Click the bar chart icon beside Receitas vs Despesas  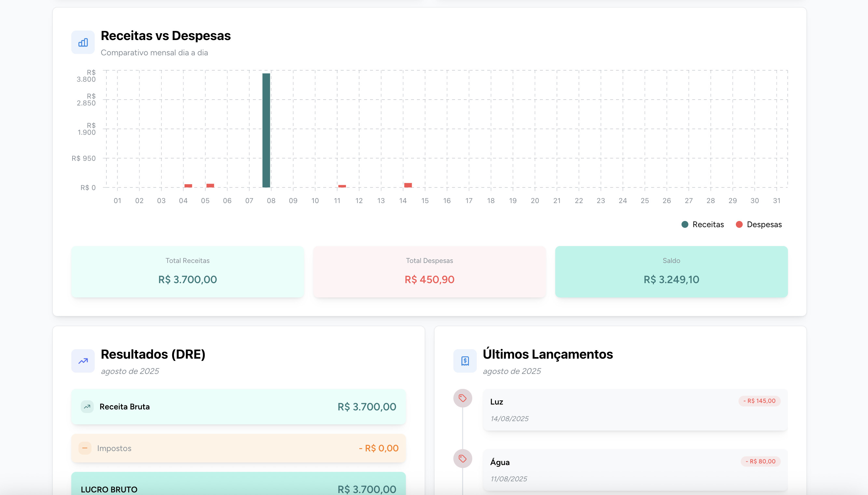[x=83, y=43]
